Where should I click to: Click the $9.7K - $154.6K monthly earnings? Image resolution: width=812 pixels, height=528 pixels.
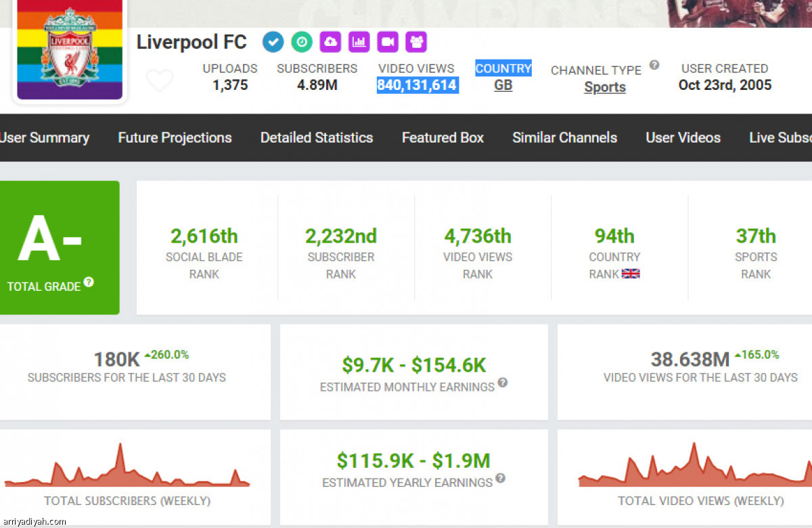click(x=413, y=365)
